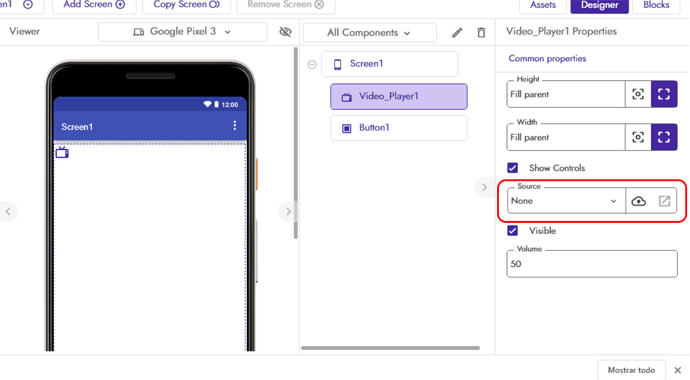
Task: Click the component tree horizontal scrollbar
Action: (x=390, y=348)
